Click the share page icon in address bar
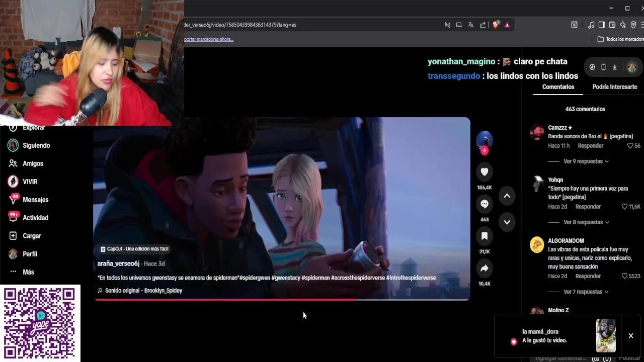 [x=482, y=25]
